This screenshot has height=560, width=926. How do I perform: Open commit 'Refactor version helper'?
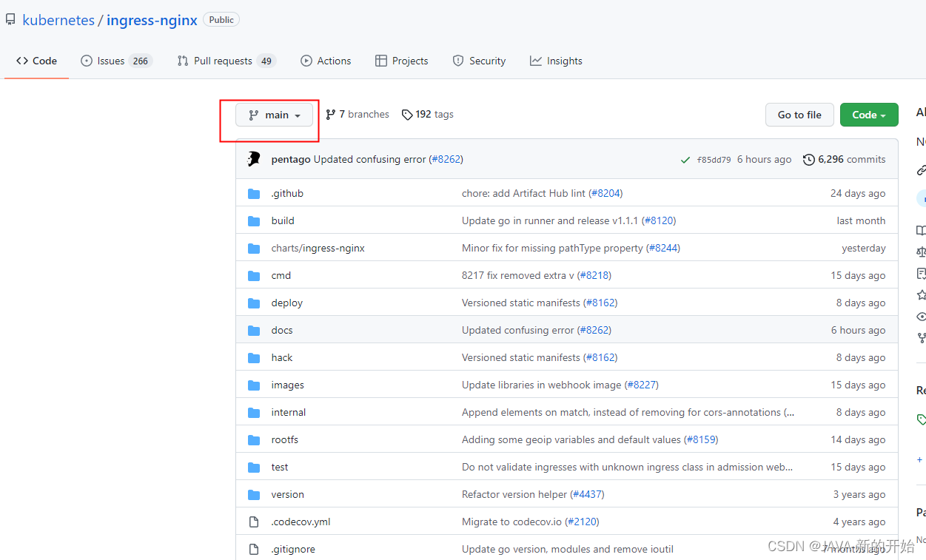point(514,494)
